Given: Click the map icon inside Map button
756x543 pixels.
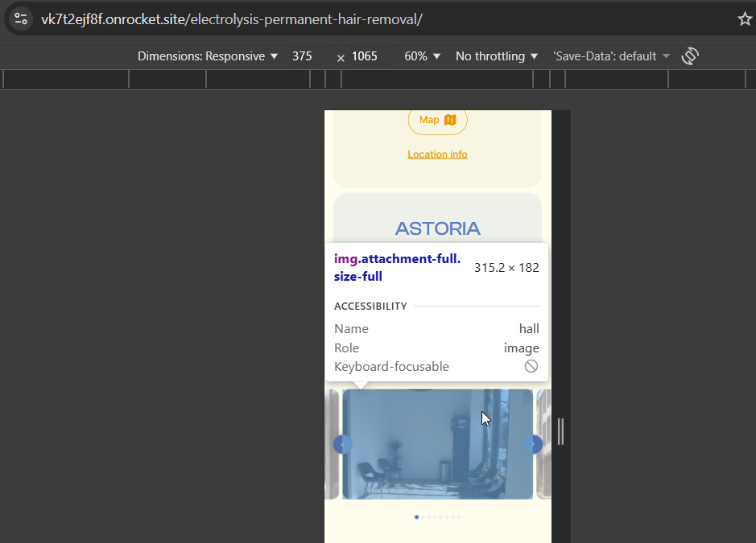Looking at the screenshot, I should 450,120.
